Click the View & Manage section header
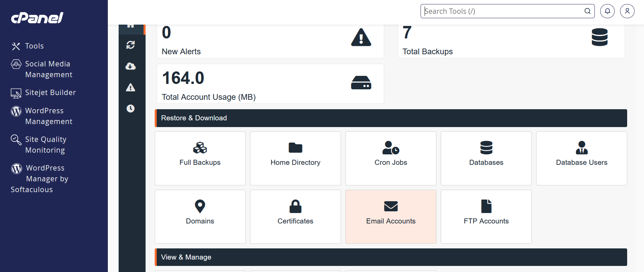644x272 pixels. click(x=391, y=257)
